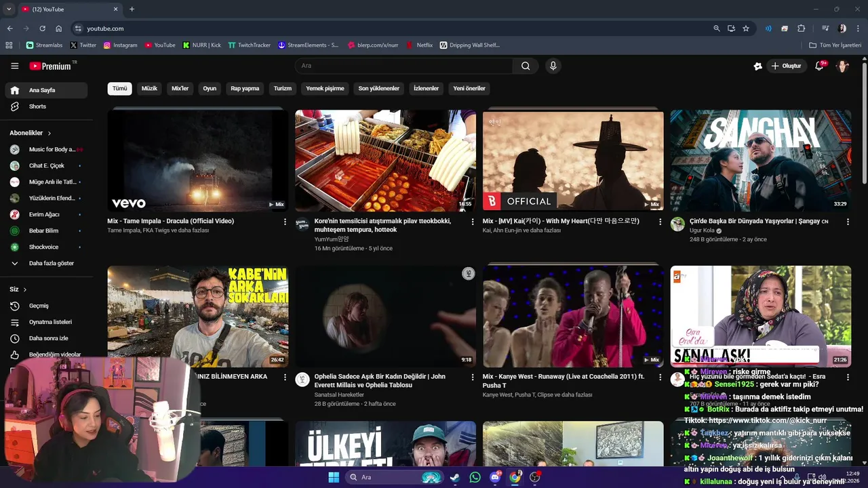Select the Tümü filter chip
The height and width of the screenshot is (488, 868).
119,88
